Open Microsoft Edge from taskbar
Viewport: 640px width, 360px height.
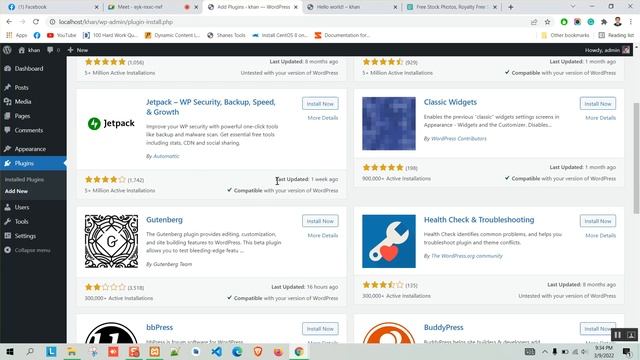pyautogui.click(x=237, y=351)
